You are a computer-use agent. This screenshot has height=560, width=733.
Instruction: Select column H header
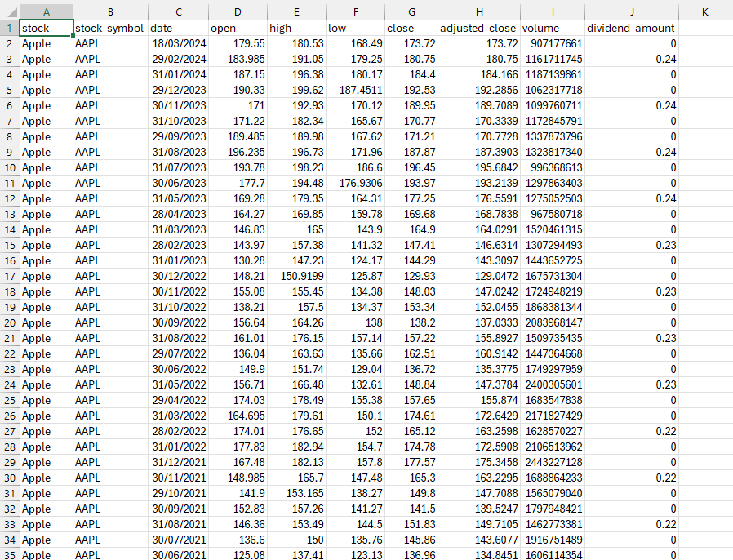pyautogui.click(x=479, y=12)
